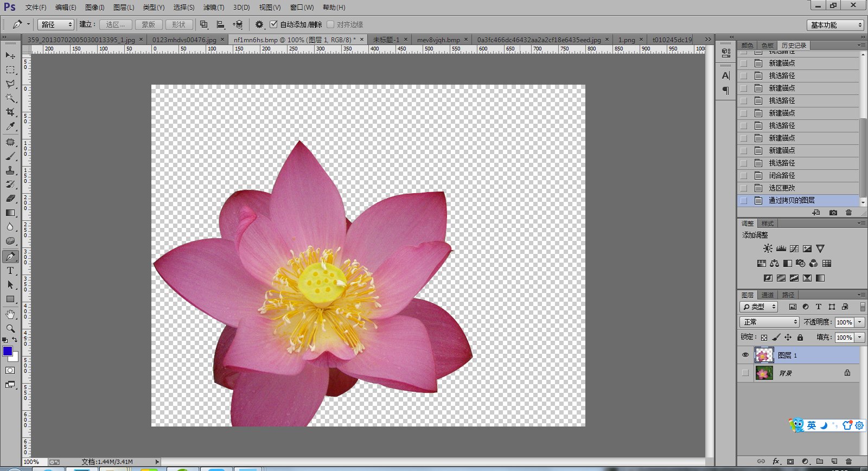The image size is (868, 471).
Task: Open the 正常 blend mode dropdown
Action: click(769, 322)
